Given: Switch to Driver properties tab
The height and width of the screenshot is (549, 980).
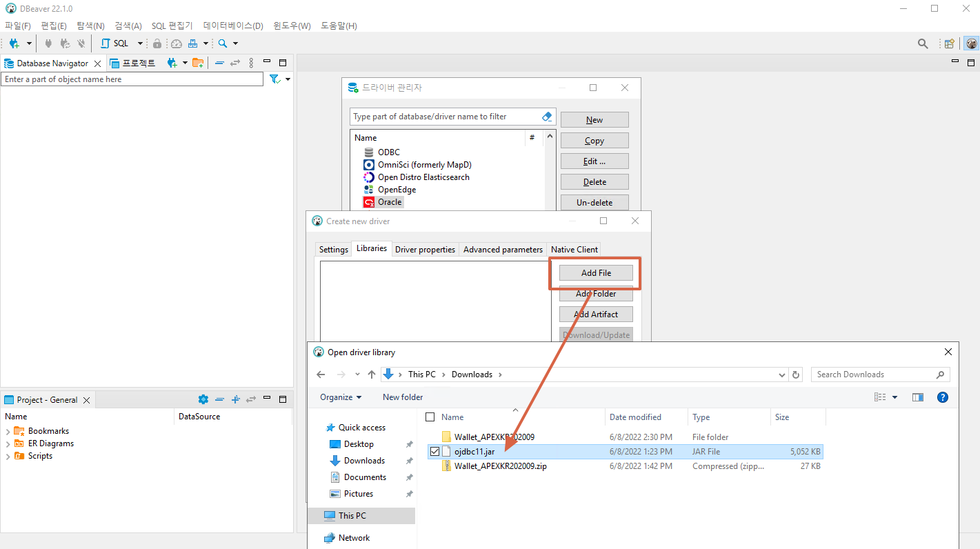Looking at the screenshot, I should (x=425, y=249).
